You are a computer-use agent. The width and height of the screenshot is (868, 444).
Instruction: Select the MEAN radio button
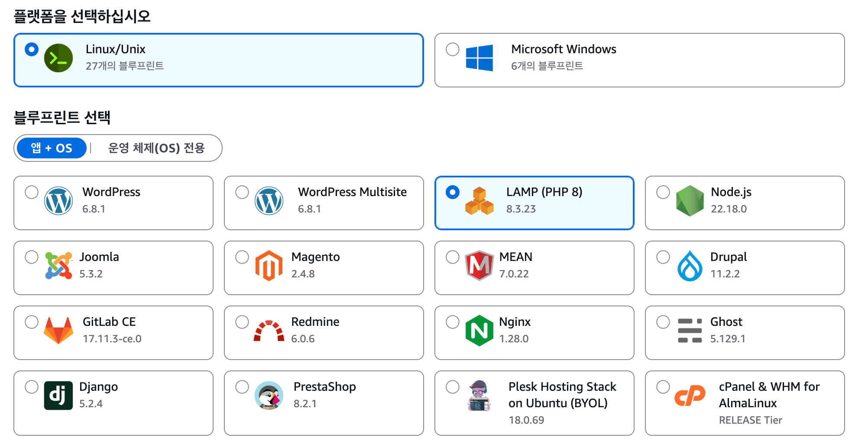point(453,257)
